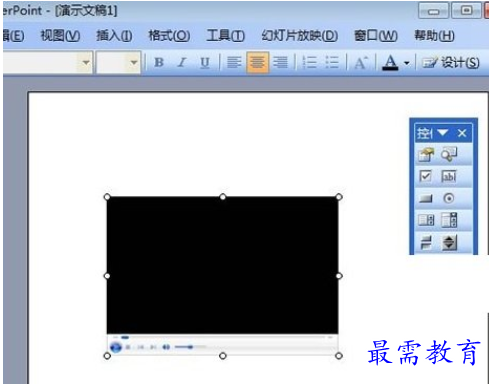Toggle underline formatting button

pyautogui.click(x=205, y=62)
